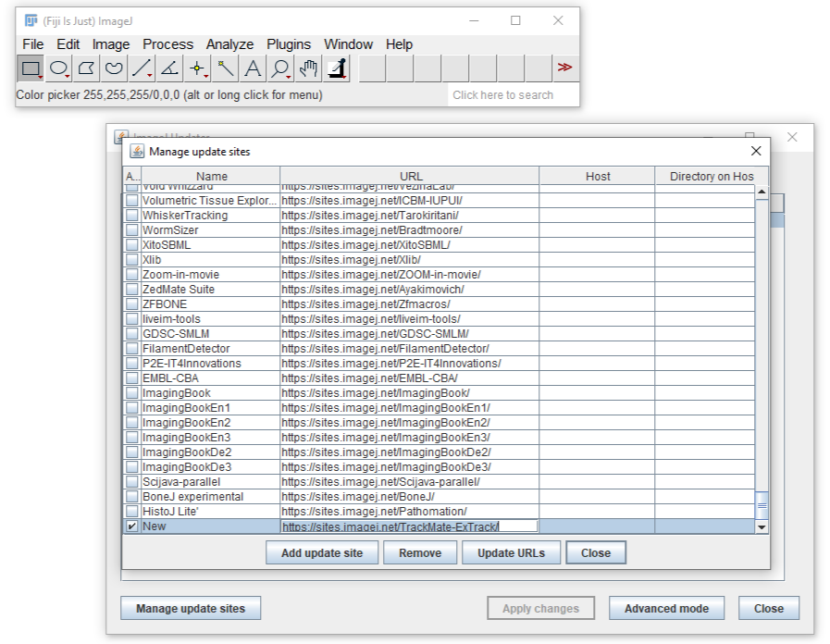Tick the GDSC-SMLM checkbox
The width and height of the screenshot is (830, 644).
pos(131,334)
